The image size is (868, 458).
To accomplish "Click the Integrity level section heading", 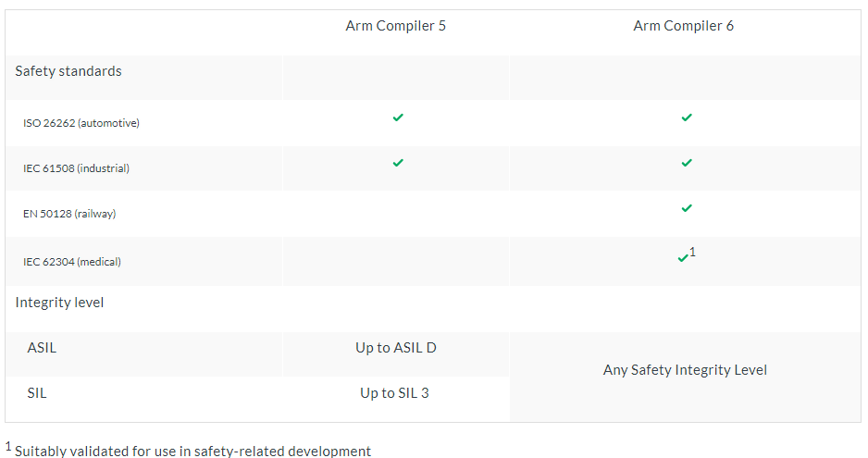I will [59, 303].
